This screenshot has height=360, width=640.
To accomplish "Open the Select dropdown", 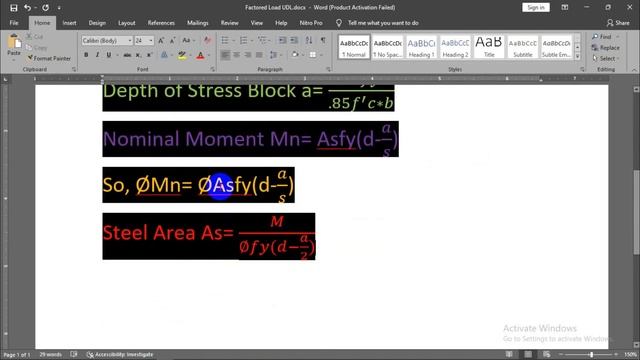I will [x=606, y=59].
